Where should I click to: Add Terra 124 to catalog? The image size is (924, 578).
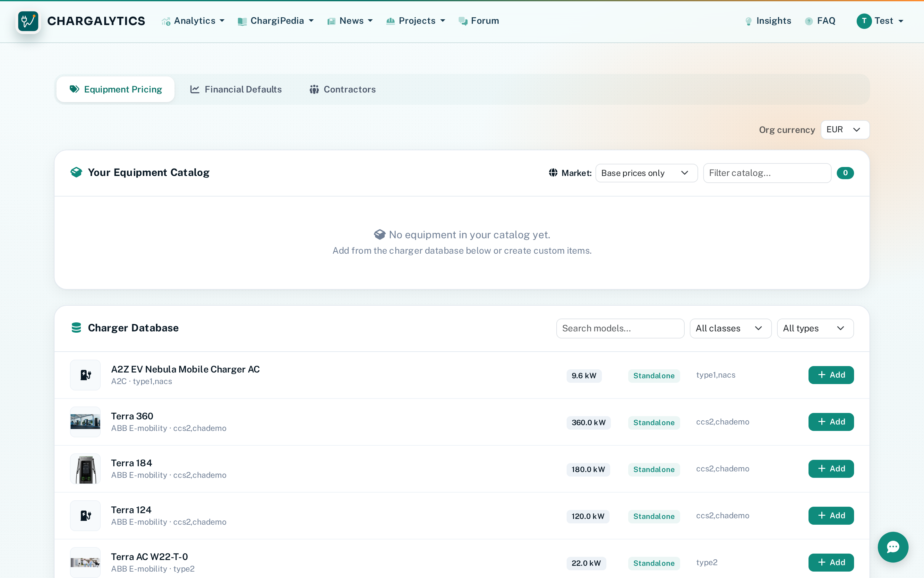831,516
